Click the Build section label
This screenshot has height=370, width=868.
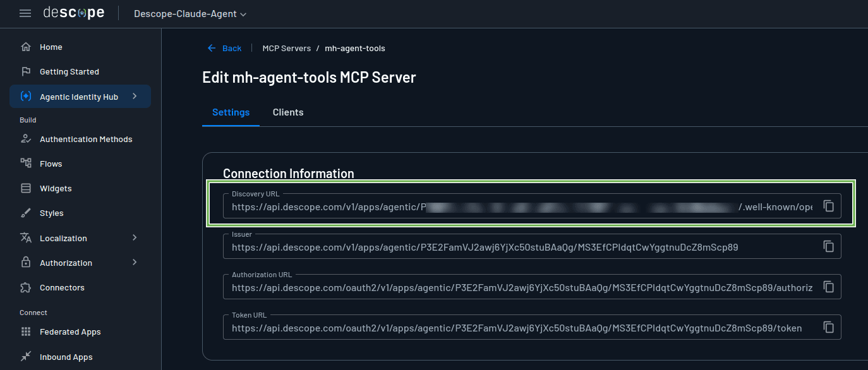(28, 120)
